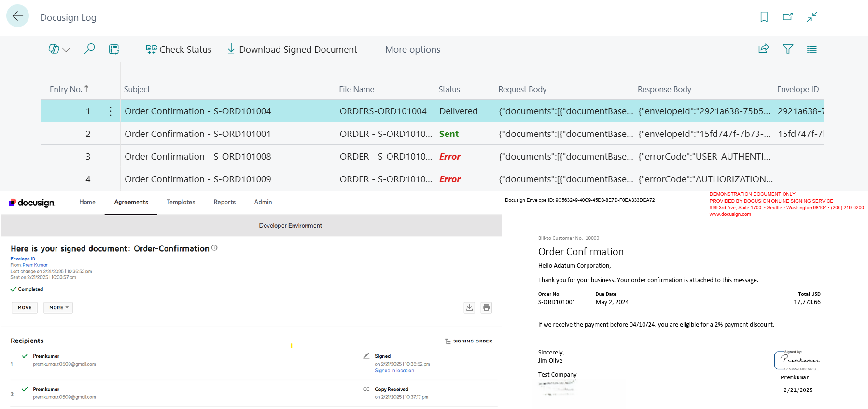Viewport: 868px width, 409px height.
Task: Open the analysis mode icon
Action: click(114, 49)
